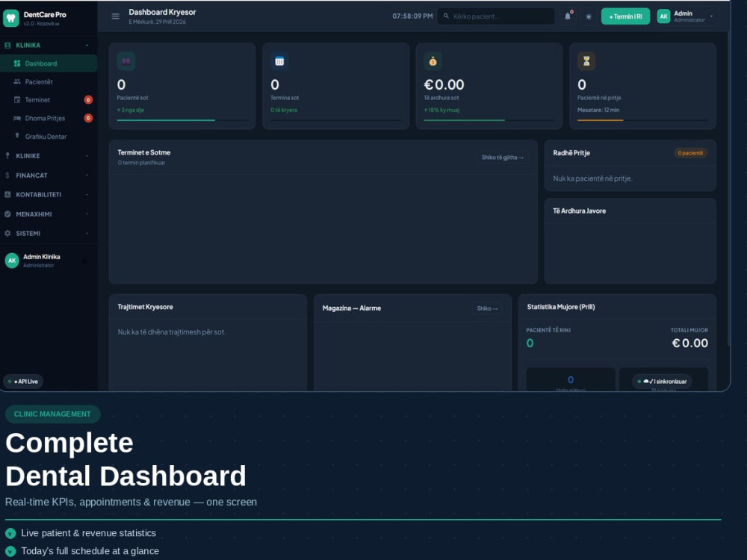Click the Mesatare: 12 min text
This screenshot has width=747, height=560.
click(x=598, y=110)
